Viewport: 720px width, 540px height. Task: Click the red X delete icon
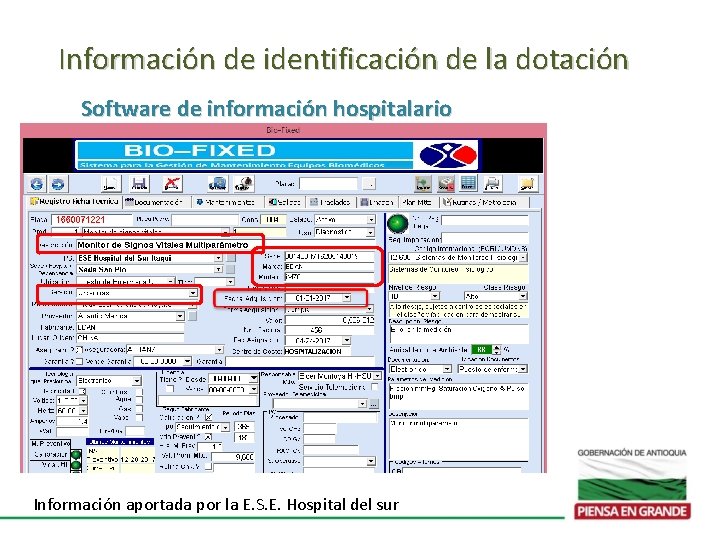click(172, 184)
